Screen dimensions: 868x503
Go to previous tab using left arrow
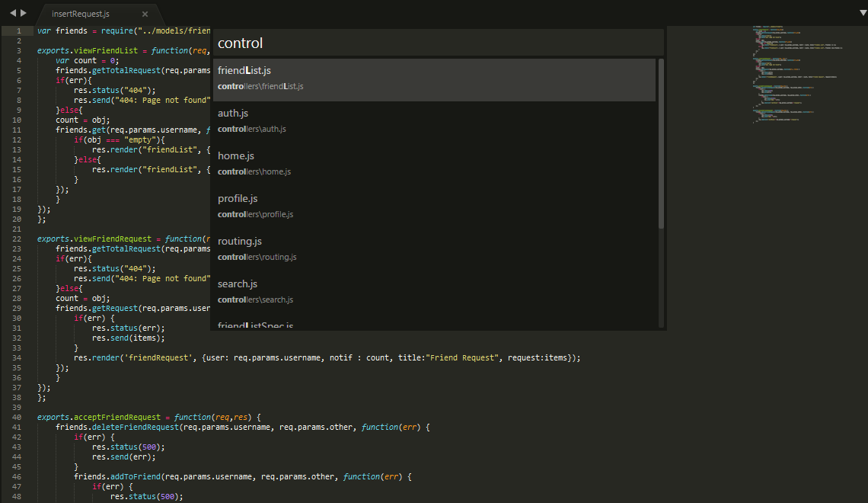tap(13, 13)
